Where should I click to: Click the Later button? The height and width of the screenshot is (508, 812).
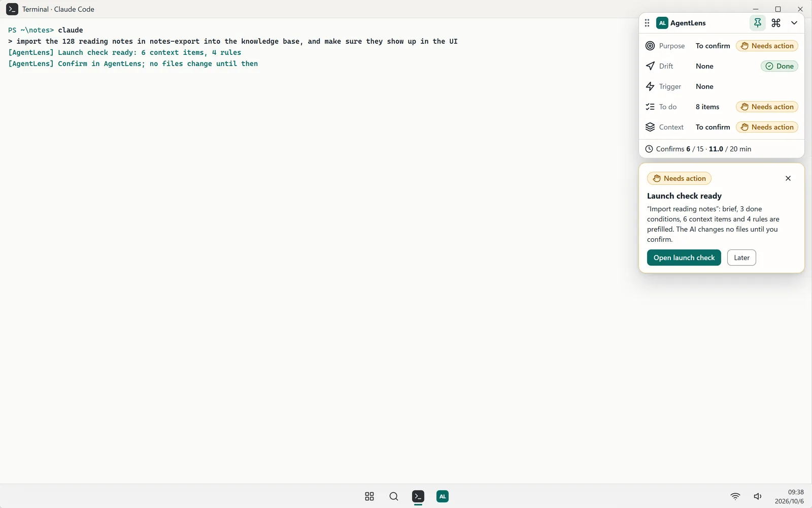(741, 258)
